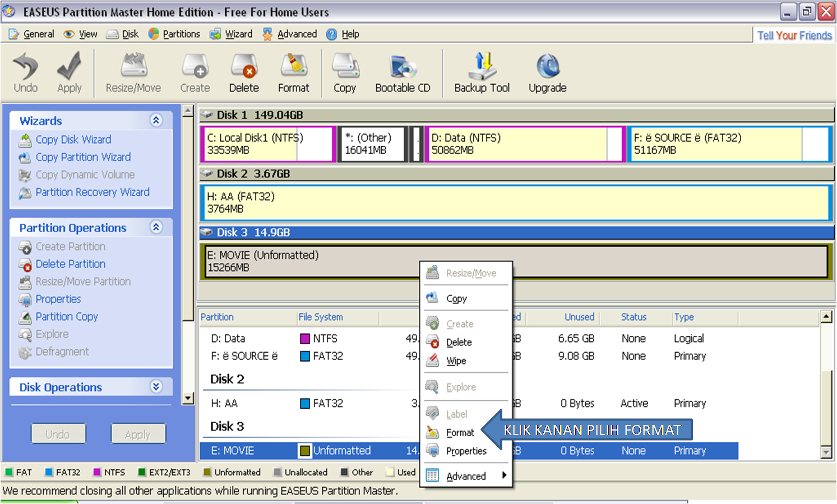837x504 pixels.
Task: Select Partition Copy in the sidebar
Action: 67,317
